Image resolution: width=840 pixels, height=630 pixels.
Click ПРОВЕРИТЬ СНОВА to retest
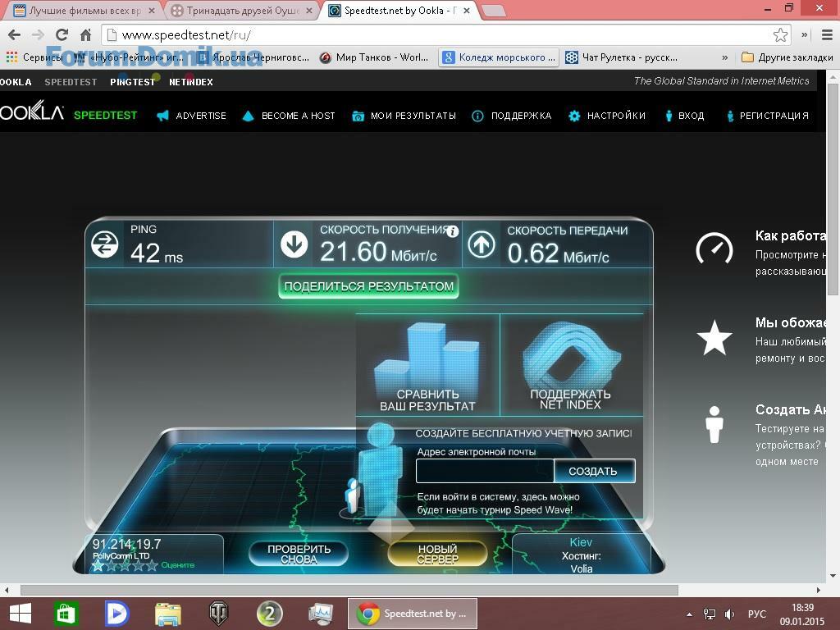[299, 554]
